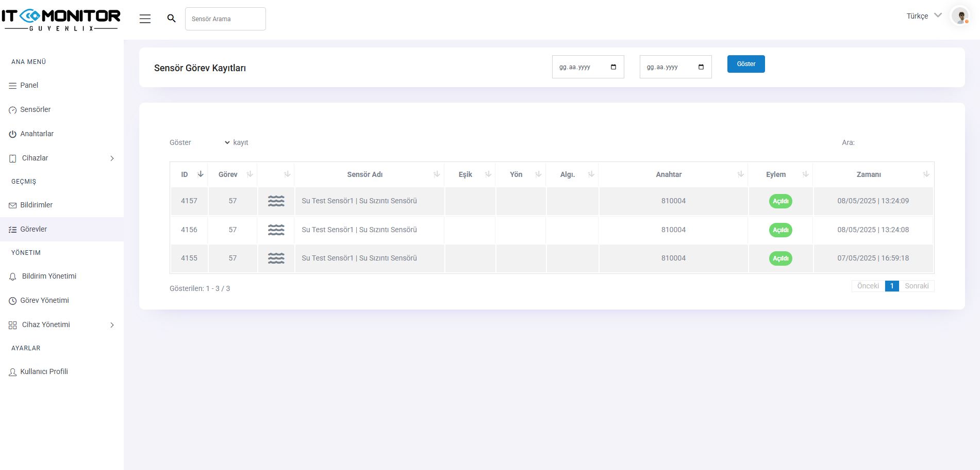Click the Sonraki pagination button
The width and height of the screenshot is (980, 470).
point(916,286)
